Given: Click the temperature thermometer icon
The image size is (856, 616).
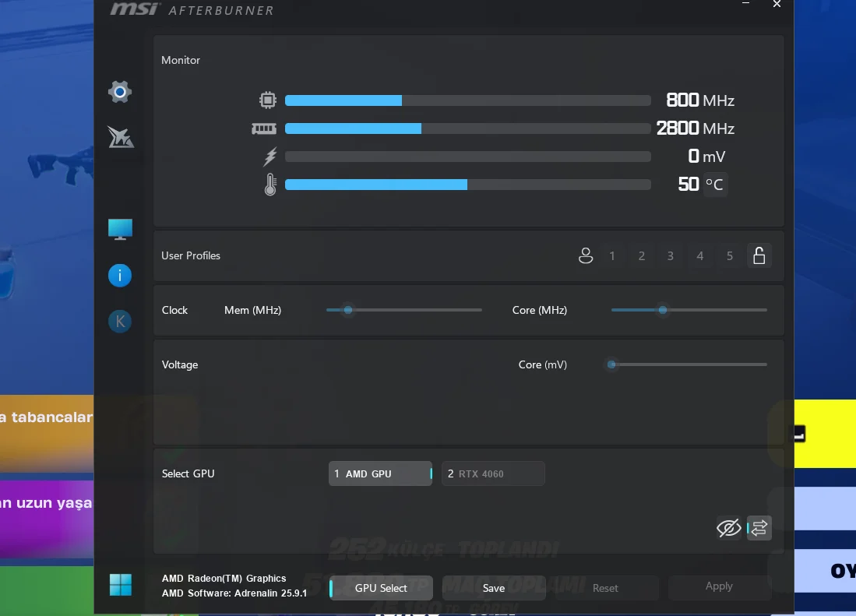Looking at the screenshot, I should (270, 185).
